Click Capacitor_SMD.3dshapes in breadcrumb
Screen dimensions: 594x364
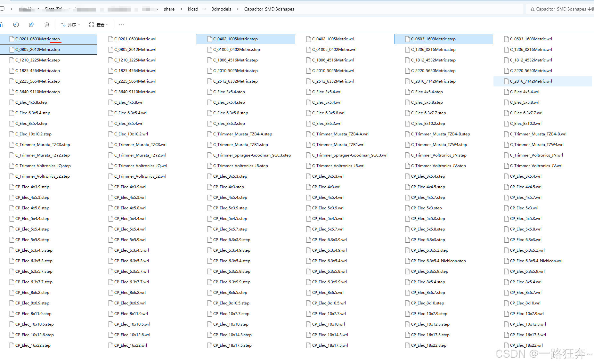tap(269, 9)
